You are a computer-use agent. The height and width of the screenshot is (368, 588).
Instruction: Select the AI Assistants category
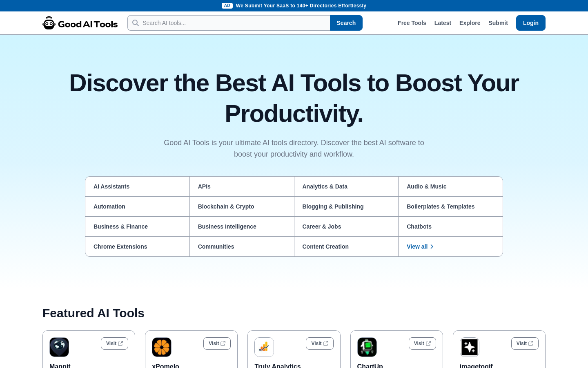(137, 186)
